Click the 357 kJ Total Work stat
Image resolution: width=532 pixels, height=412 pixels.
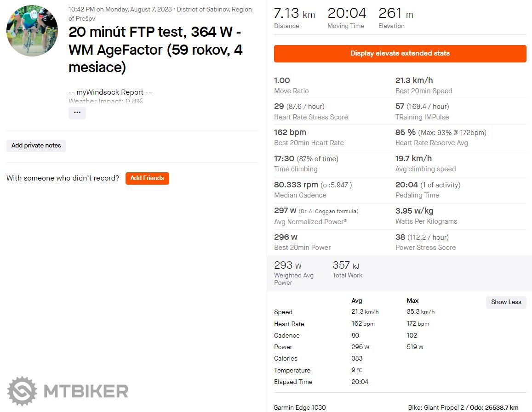pyautogui.click(x=347, y=269)
